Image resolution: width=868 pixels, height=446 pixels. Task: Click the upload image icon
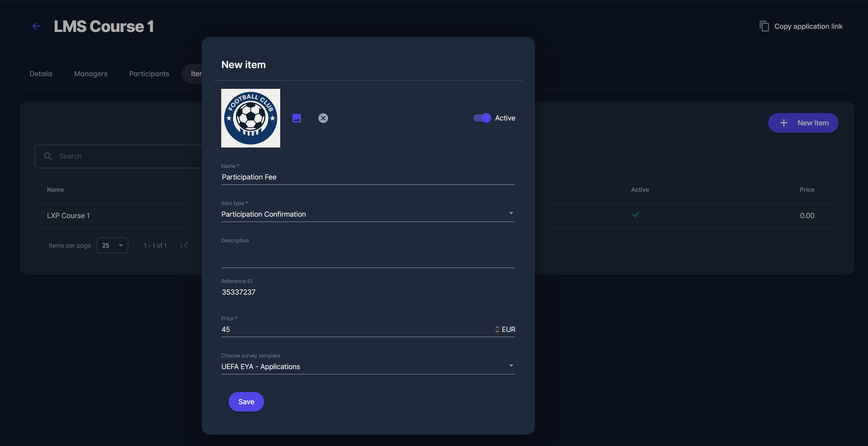click(x=297, y=118)
